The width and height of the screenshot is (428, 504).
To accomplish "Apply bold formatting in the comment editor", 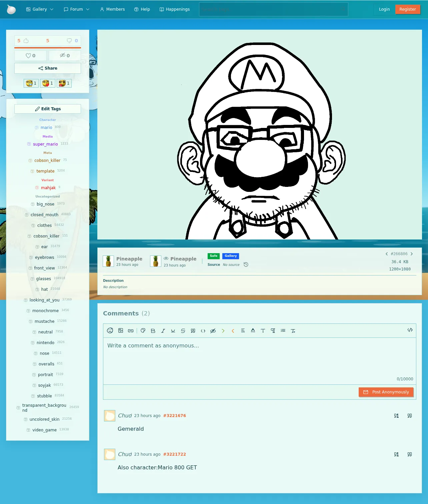I will pos(153,331).
